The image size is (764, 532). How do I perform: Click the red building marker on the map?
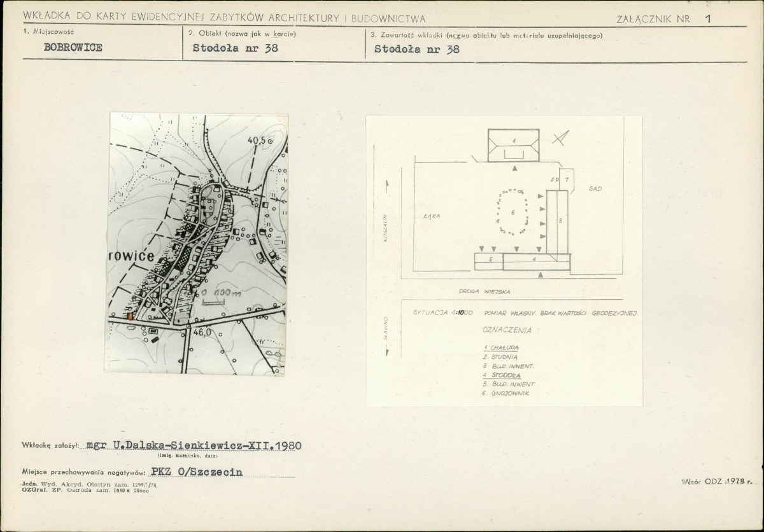130,315
